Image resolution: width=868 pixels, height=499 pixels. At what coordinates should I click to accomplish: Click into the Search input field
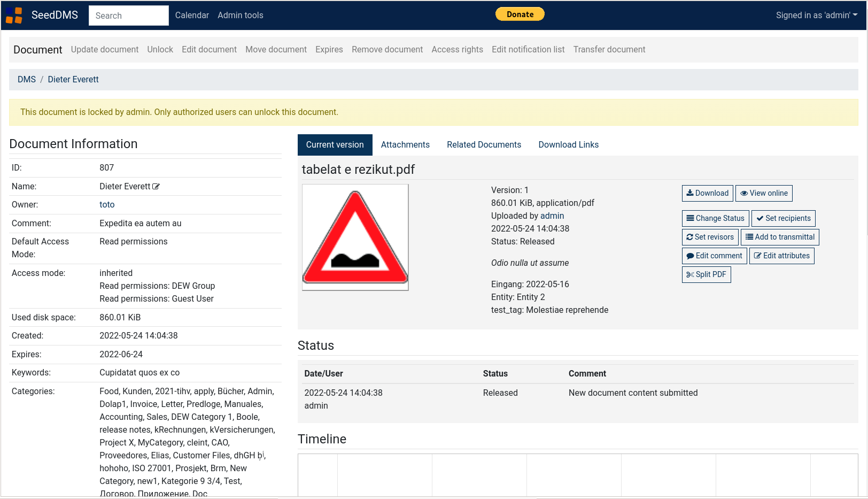(128, 16)
